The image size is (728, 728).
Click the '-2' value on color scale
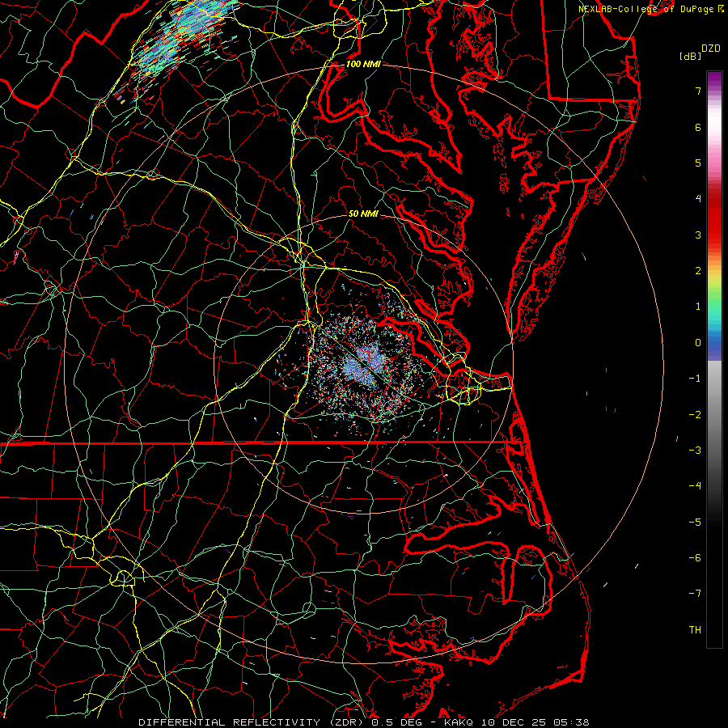click(695, 415)
